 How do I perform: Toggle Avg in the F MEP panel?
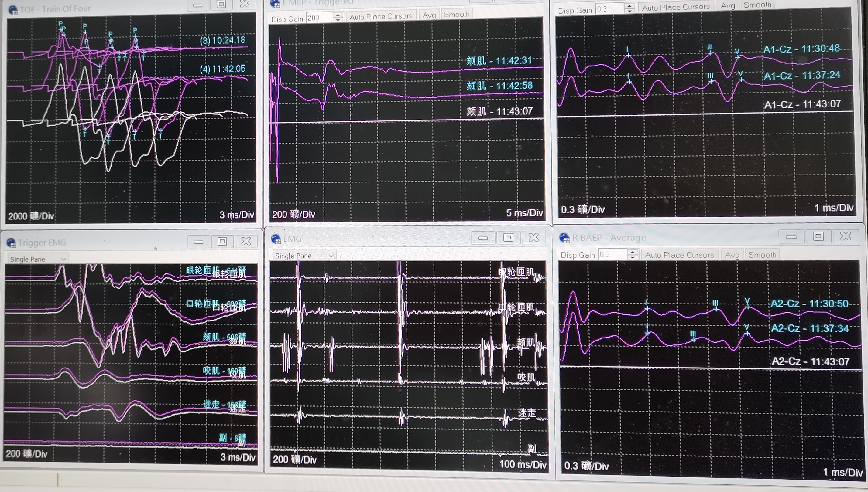(x=429, y=15)
